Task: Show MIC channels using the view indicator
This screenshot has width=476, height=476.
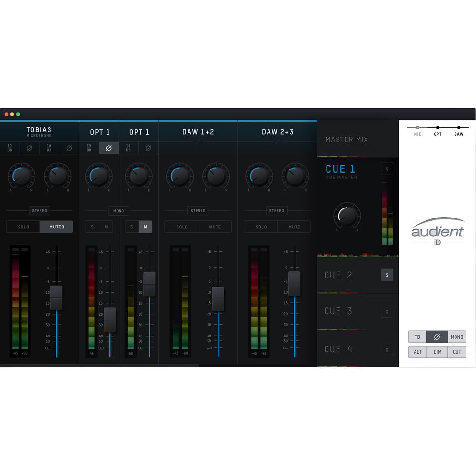Action: (x=417, y=128)
